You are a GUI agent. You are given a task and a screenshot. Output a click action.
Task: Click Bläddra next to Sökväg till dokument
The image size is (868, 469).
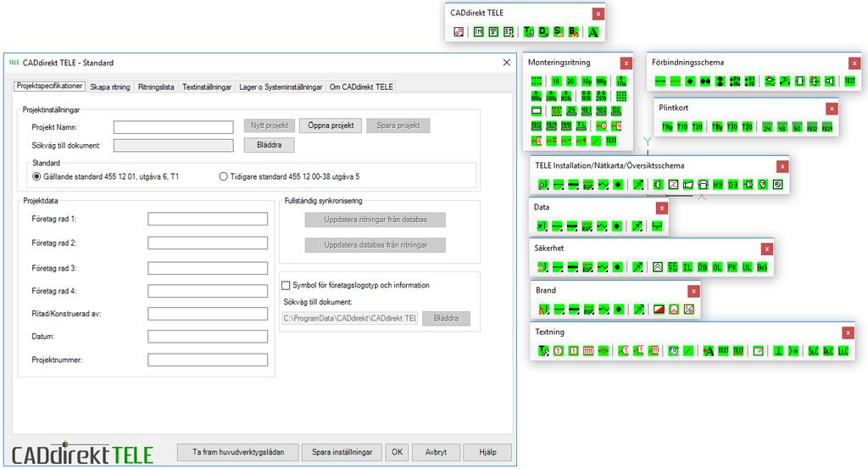coord(269,145)
